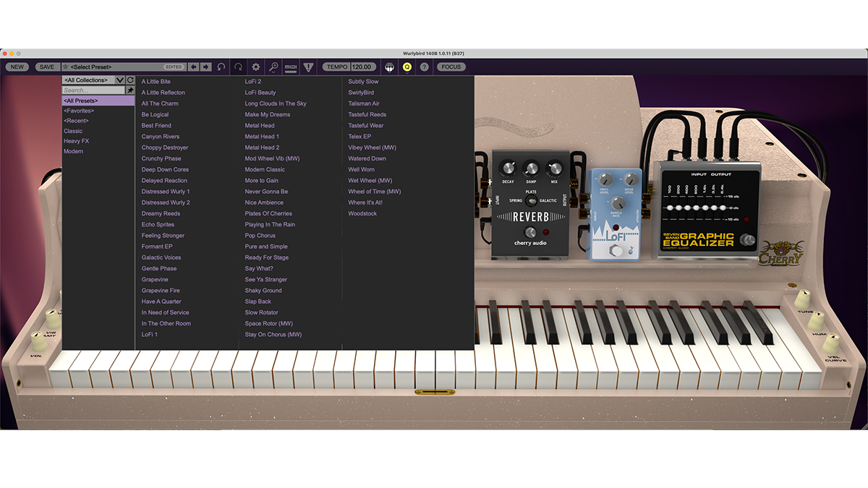Load the LoFi Beauty preset

pos(260,93)
